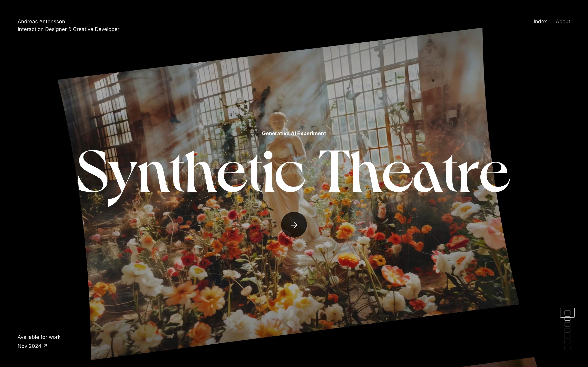Click the Andreas Antonsson site name

coord(41,21)
